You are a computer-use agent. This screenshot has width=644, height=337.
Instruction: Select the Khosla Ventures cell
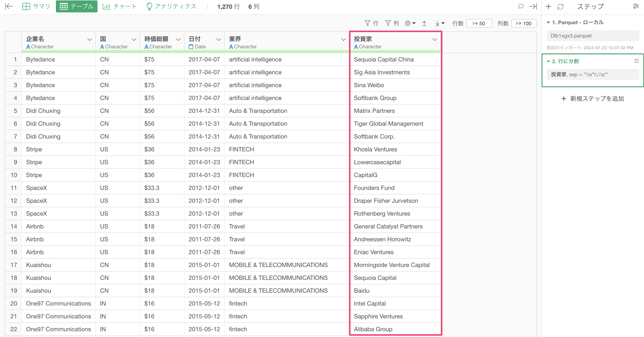(395, 149)
